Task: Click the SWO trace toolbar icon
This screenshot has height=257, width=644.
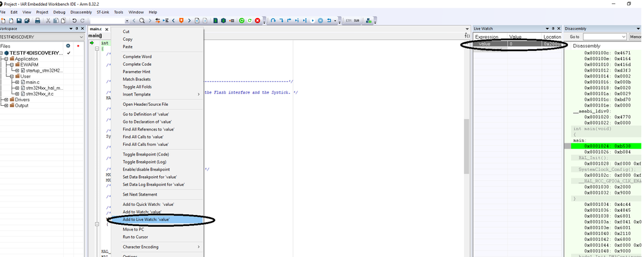Action: [356, 21]
